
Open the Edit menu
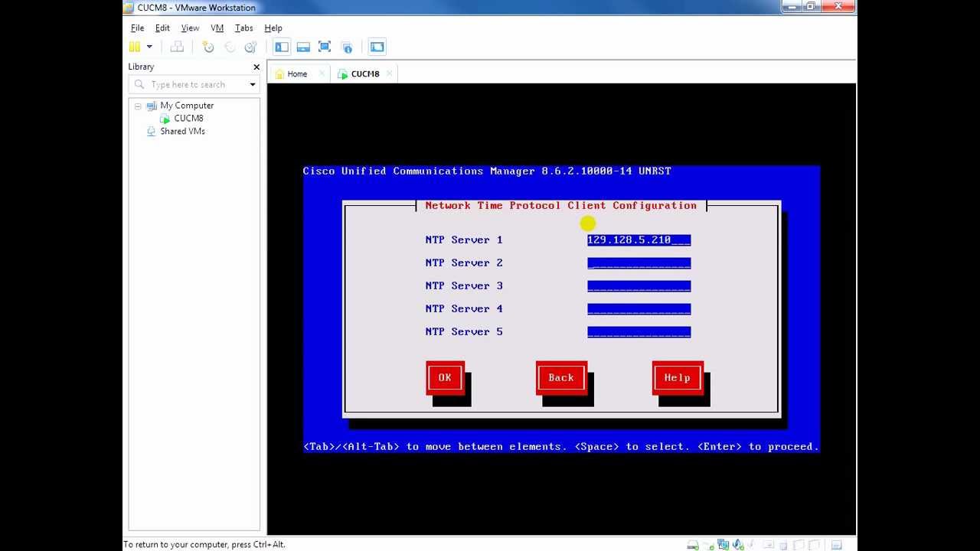tap(162, 28)
